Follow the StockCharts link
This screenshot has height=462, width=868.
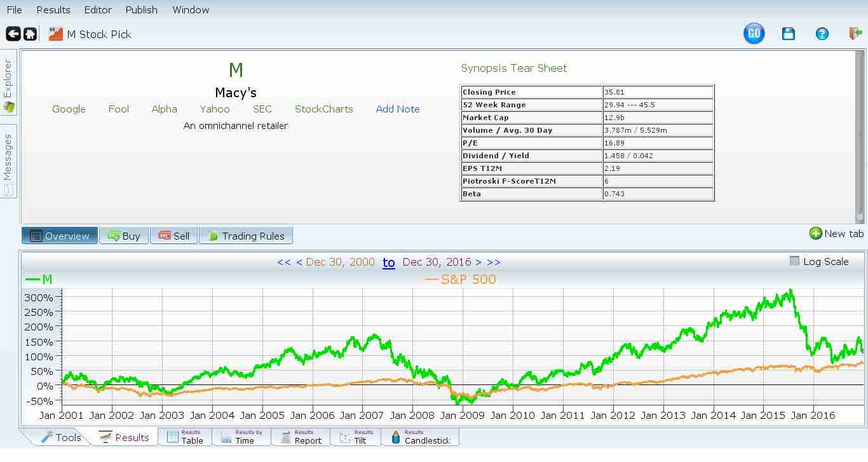pos(324,109)
